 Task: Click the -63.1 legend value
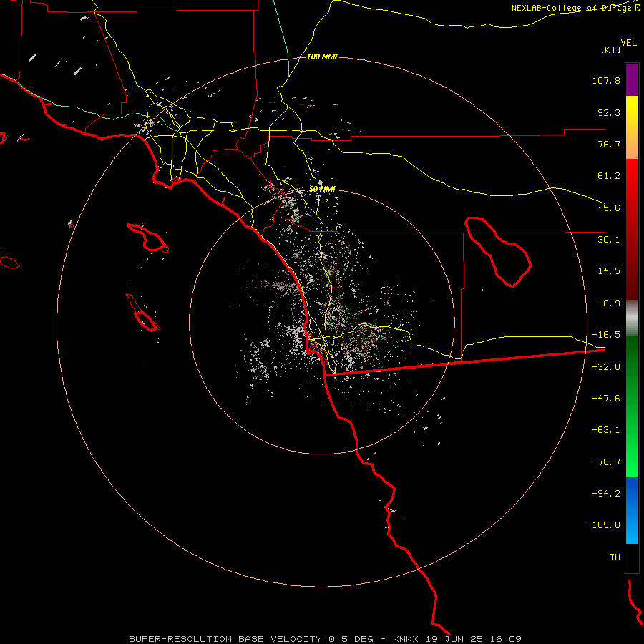tap(606, 430)
